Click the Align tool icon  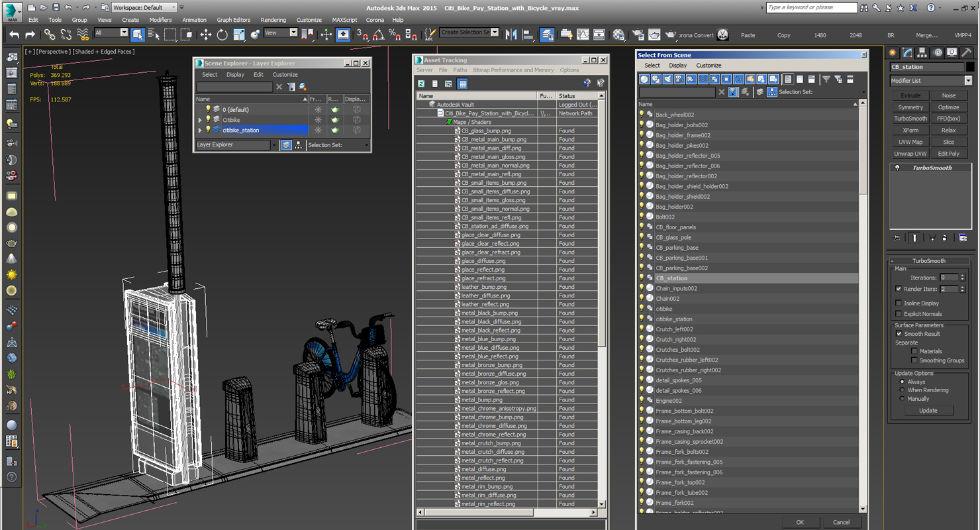pyautogui.click(x=528, y=34)
